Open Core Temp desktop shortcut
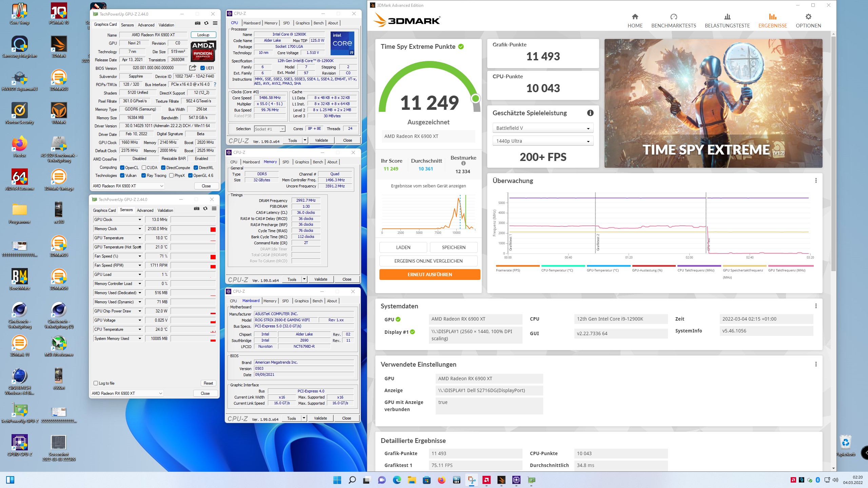The width and height of the screenshot is (868, 488). pyautogui.click(x=19, y=14)
